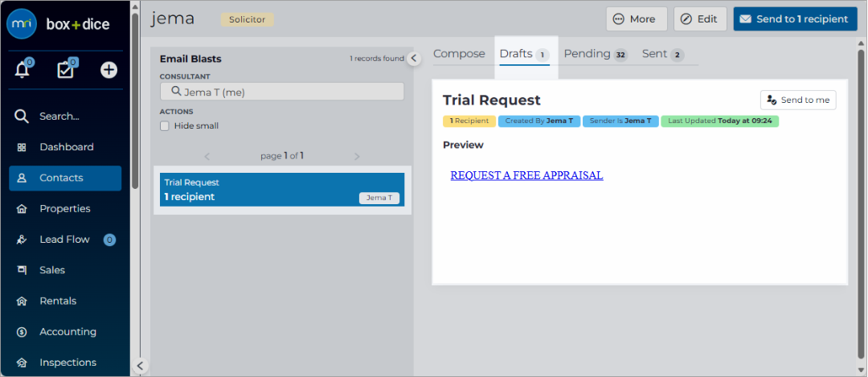Click the Contacts person icon
This screenshot has height=377, width=868.
tap(22, 178)
